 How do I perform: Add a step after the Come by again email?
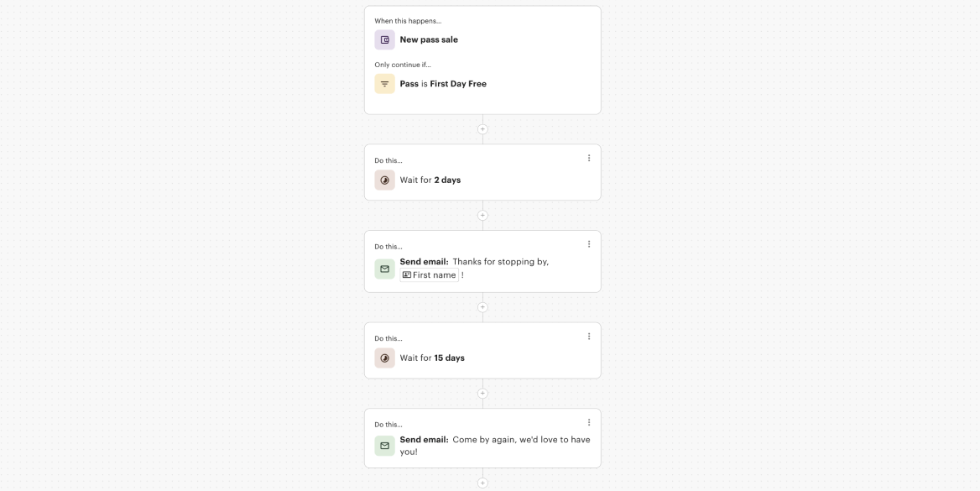pos(482,483)
